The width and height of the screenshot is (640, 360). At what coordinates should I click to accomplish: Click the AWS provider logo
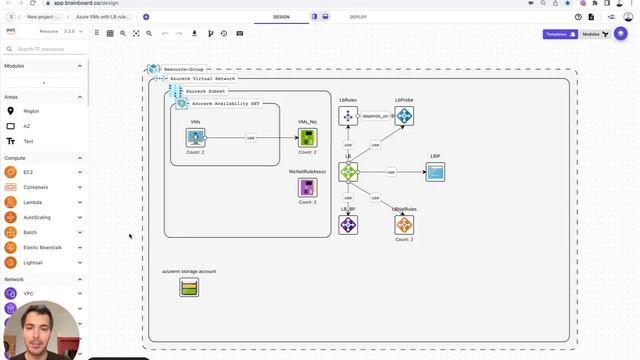(x=11, y=31)
